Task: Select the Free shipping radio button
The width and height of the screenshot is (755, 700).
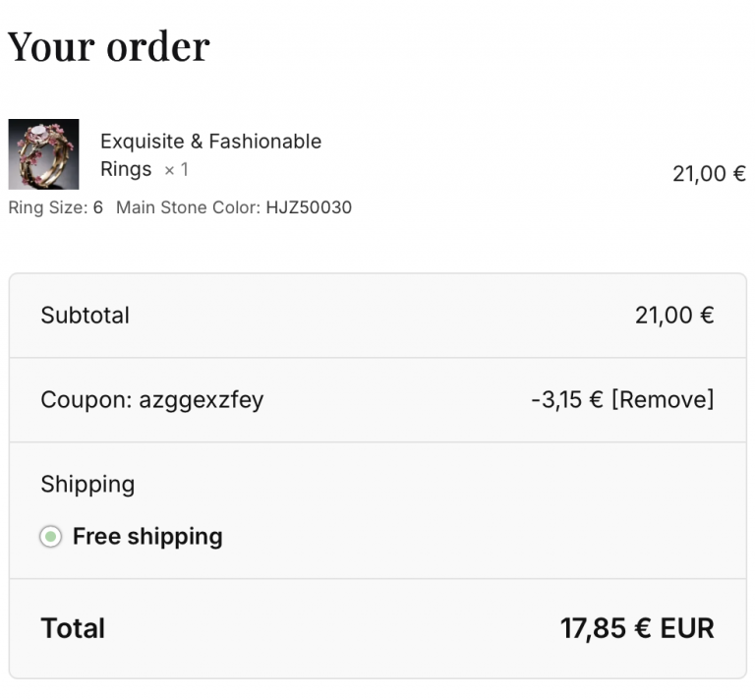Action: coord(50,537)
